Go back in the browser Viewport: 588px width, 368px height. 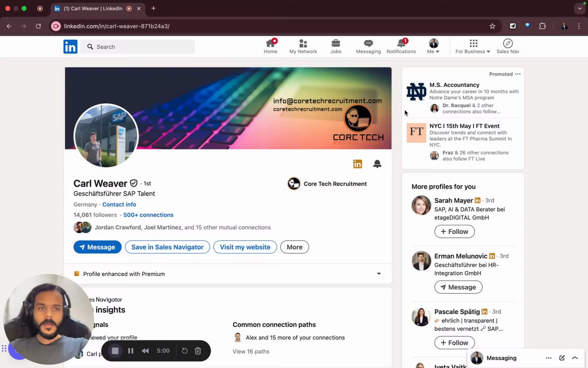(x=9, y=26)
